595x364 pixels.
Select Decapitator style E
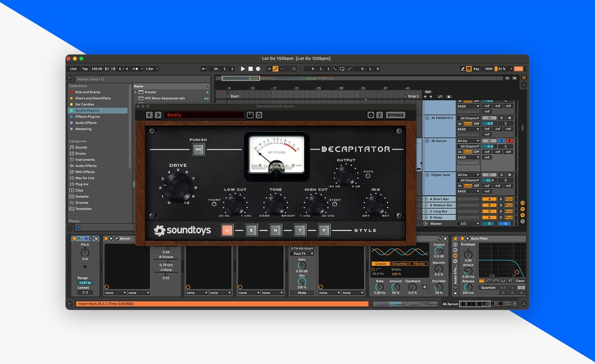(x=251, y=230)
